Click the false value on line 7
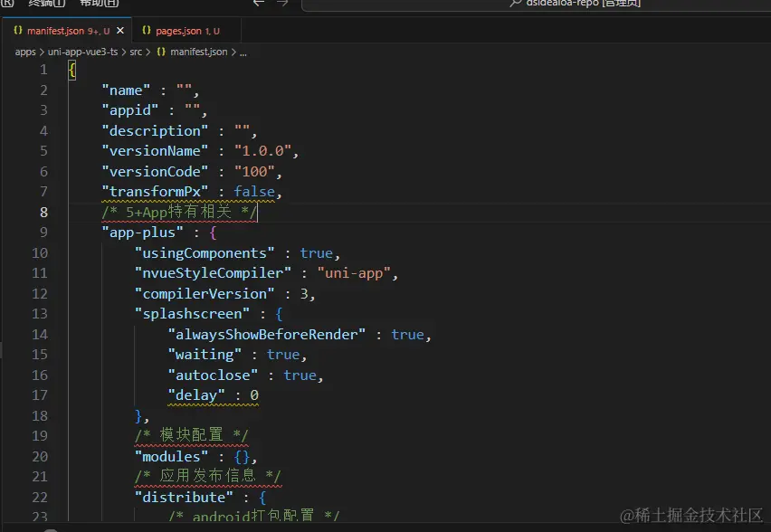Image resolution: width=771 pixels, height=532 pixels. (x=254, y=192)
